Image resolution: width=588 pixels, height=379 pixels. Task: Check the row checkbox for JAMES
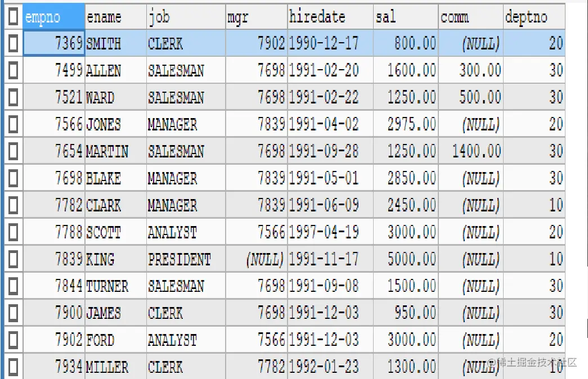[x=13, y=313]
